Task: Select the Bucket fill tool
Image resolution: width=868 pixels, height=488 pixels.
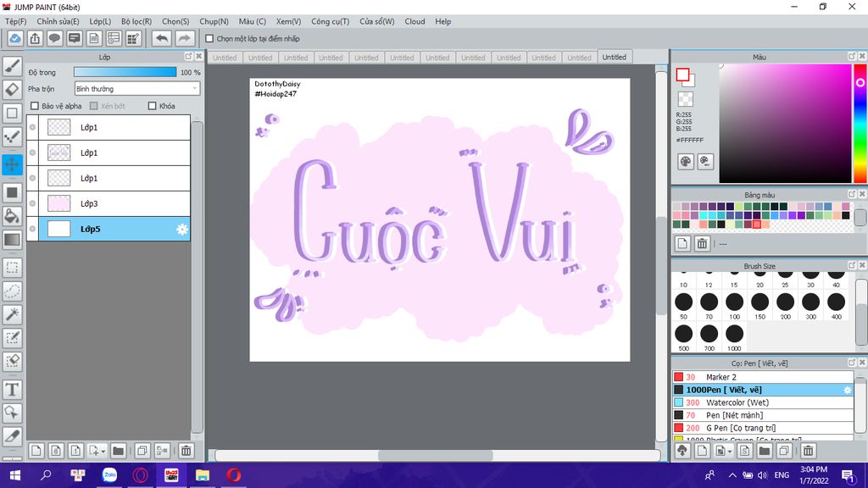Action: 12,216
